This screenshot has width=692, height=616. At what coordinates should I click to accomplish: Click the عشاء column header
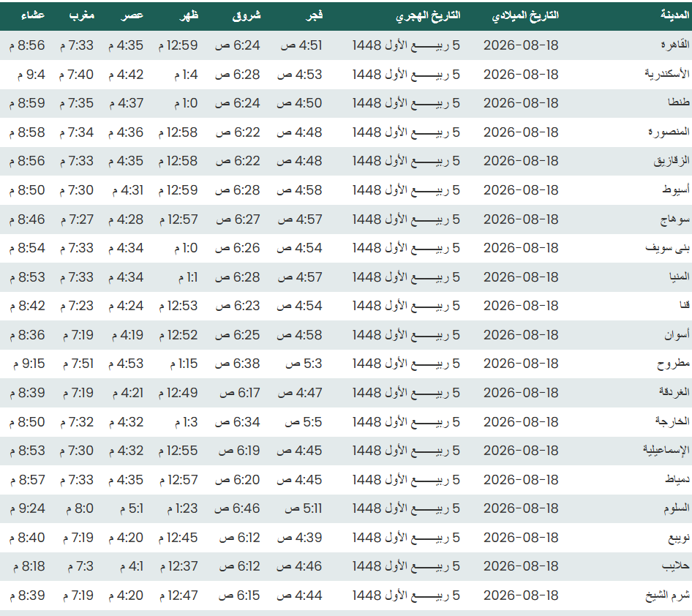[x=33, y=15]
